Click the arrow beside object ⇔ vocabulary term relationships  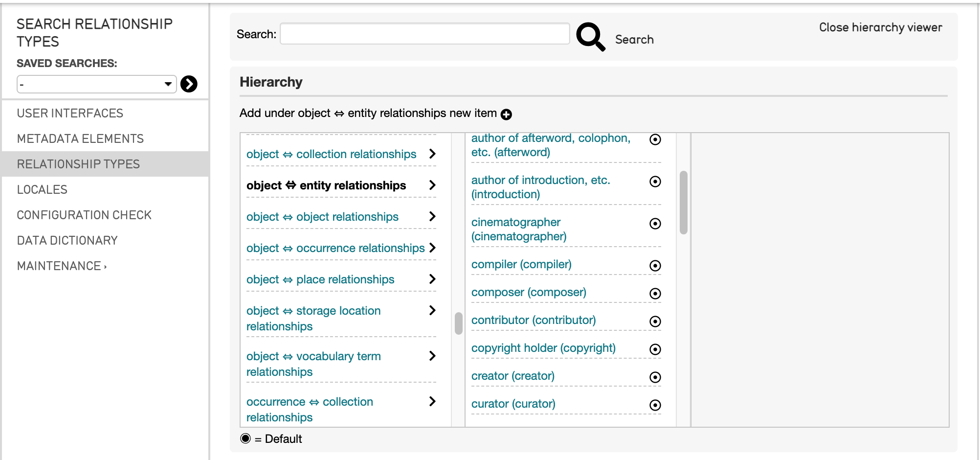pos(432,356)
